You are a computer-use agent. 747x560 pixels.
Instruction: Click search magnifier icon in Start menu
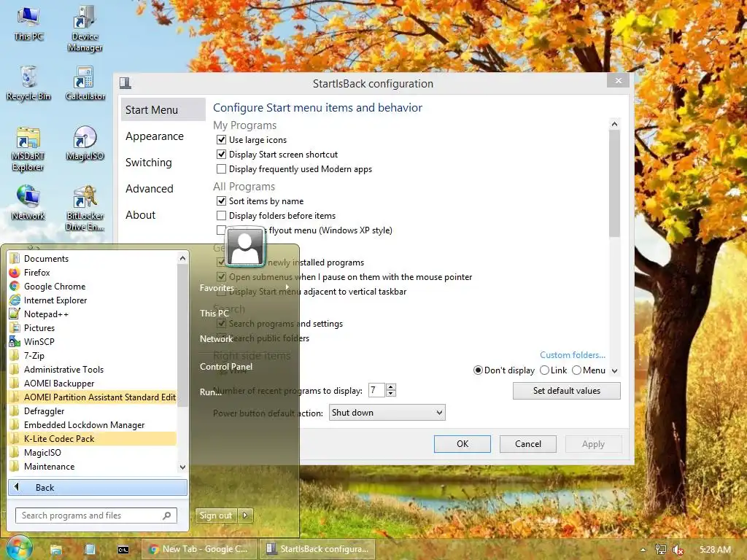click(167, 516)
